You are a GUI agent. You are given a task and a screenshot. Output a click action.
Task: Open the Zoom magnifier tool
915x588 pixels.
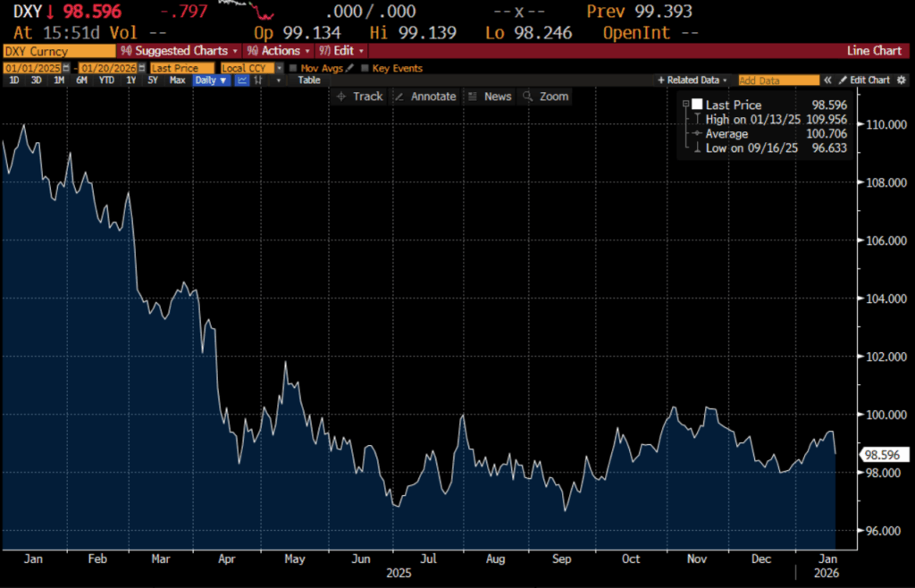point(545,97)
